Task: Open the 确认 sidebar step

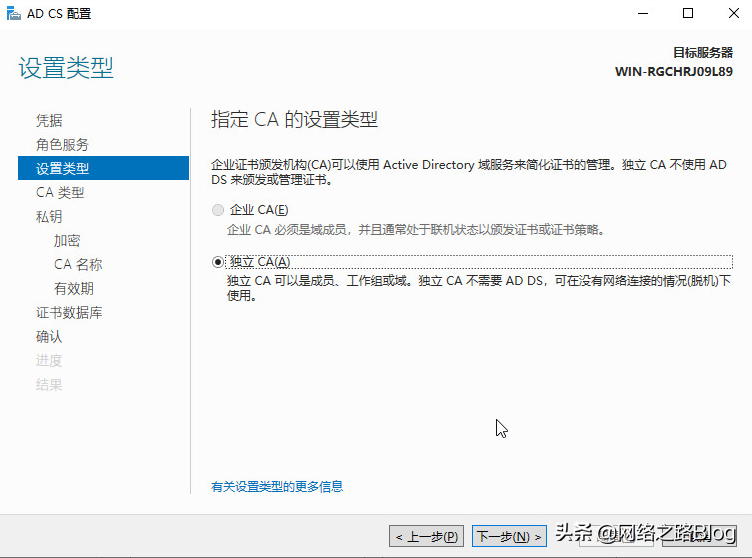Action: click(49, 336)
